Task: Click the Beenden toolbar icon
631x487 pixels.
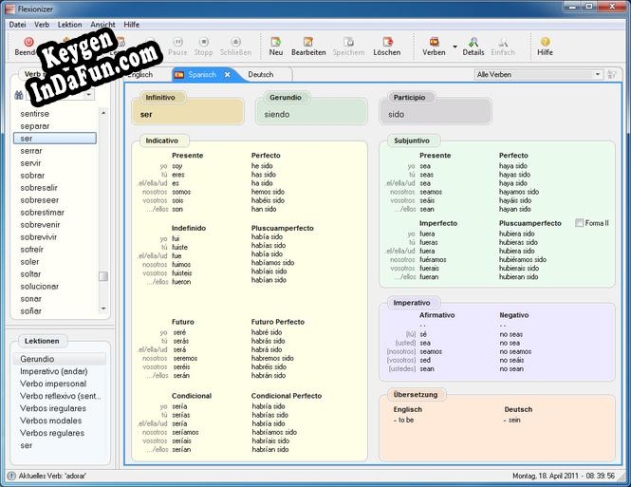Action: [29, 42]
